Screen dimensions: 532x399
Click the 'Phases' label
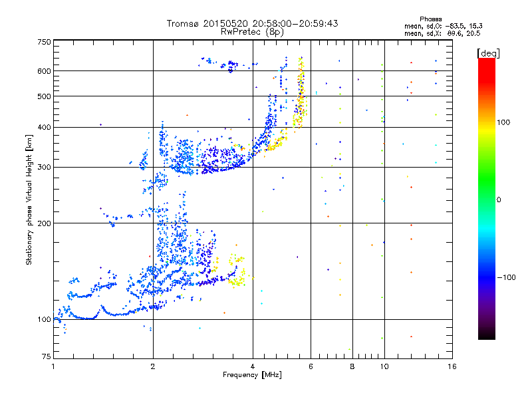pos(430,19)
